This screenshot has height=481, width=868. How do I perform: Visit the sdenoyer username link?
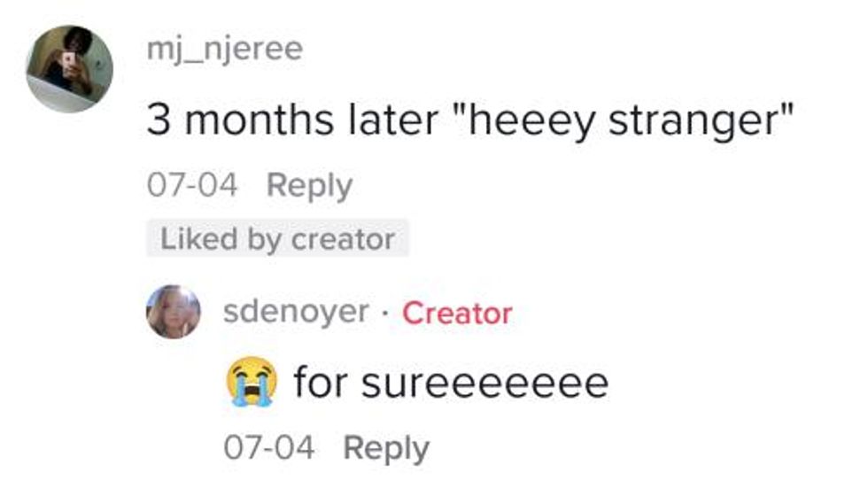coord(295,312)
